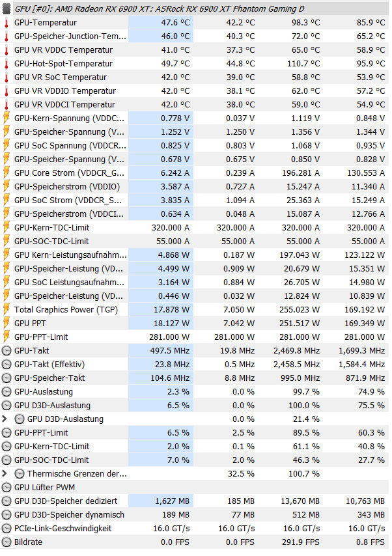This screenshot has width=392, height=556.
Task: Click the GPU chip icon in the header row
Action: point(7,9)
